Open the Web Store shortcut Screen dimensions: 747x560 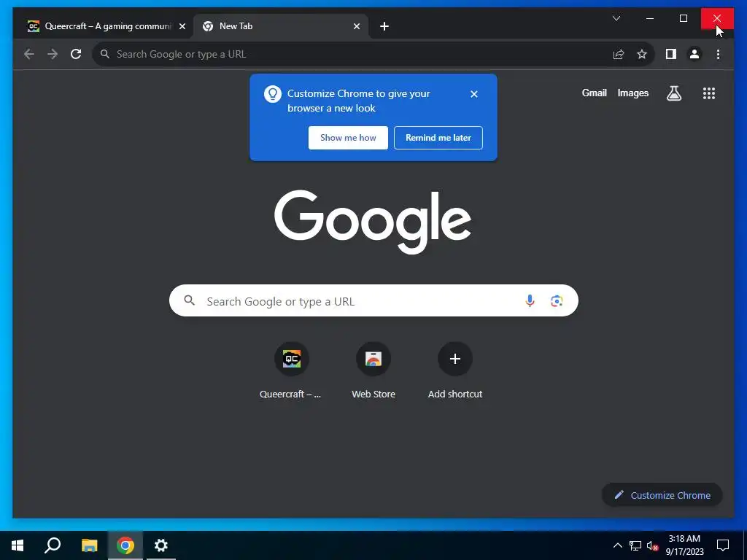pos(373,371)
